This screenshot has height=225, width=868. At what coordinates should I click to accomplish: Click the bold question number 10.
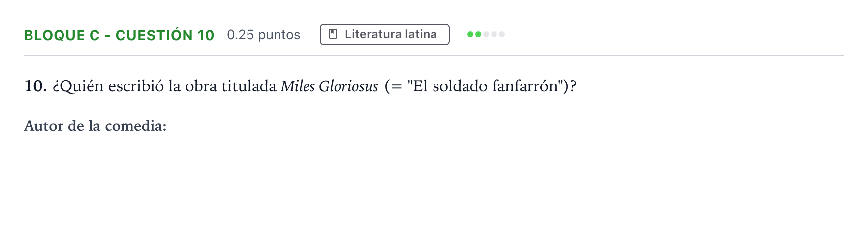(x=35, y=86)
